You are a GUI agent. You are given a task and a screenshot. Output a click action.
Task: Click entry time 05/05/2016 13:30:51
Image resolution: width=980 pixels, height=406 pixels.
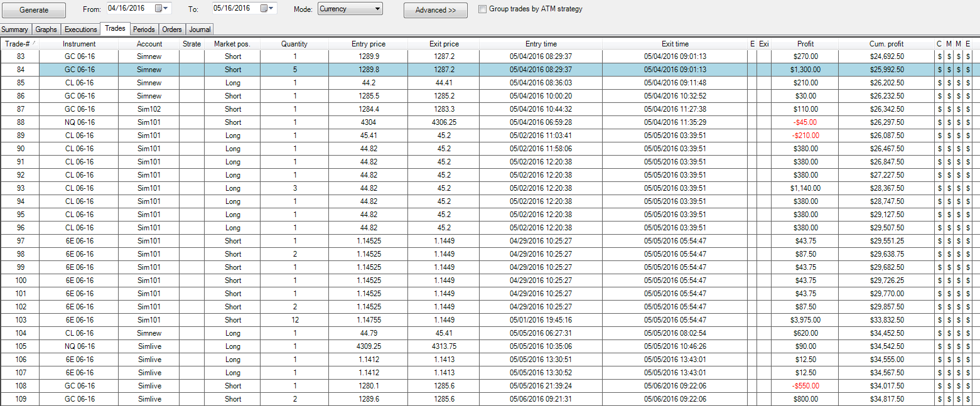541,360
